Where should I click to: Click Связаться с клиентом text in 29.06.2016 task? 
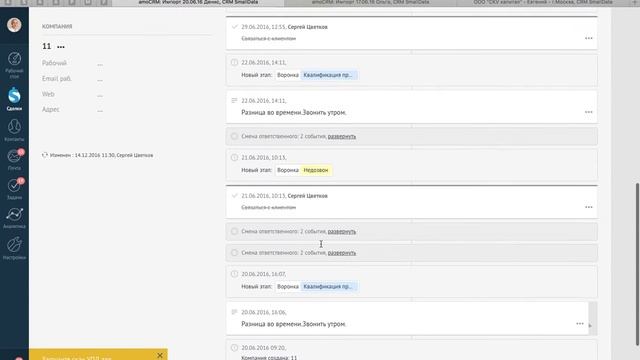pyautogui.click(x=269, y=39)
